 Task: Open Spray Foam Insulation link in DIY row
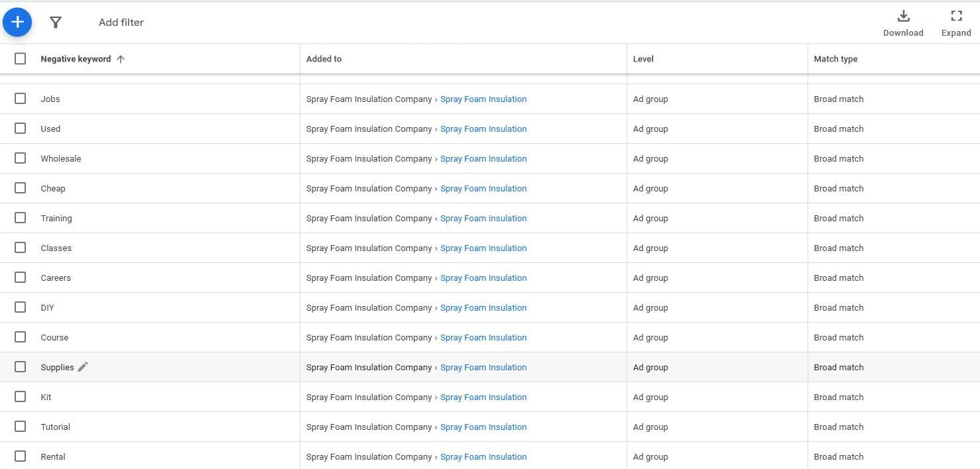click(483, 308)
